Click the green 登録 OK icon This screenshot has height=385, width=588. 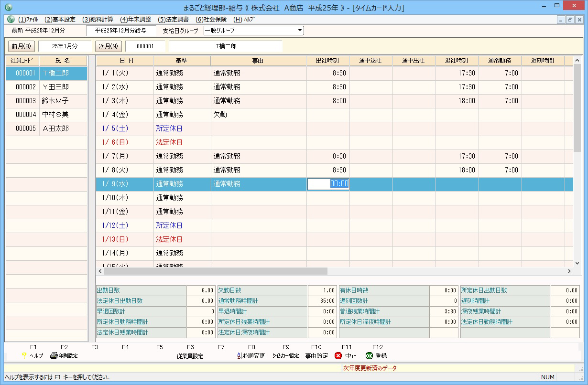coord(369,355)
